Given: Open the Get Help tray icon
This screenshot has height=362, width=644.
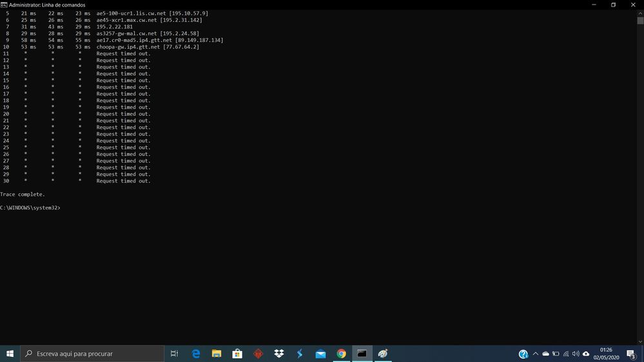Looking at the screenshot, I should pos(523,354).
